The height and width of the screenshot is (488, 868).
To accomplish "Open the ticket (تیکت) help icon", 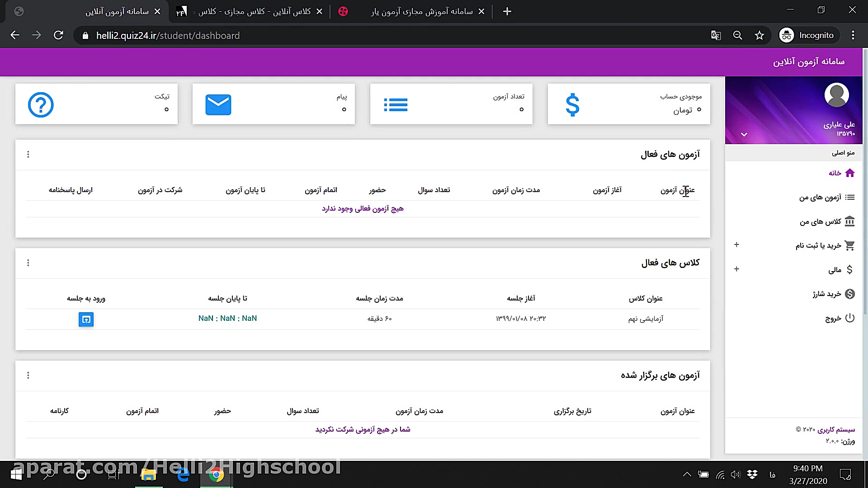I will click(x=40, y=104).
